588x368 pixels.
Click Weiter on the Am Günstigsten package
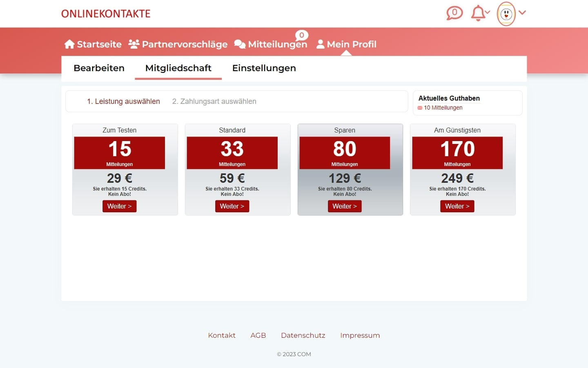457,206
